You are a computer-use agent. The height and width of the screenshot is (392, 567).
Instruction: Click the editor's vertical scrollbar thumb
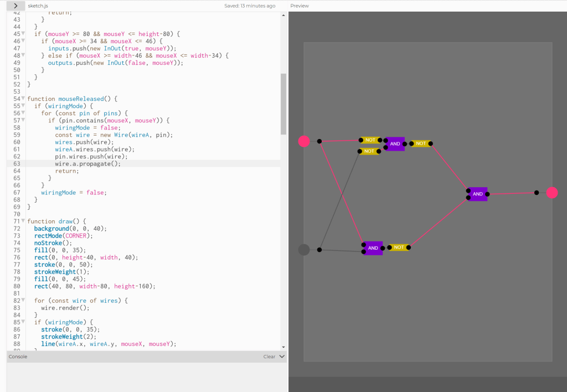pyautogui.click(x=283, y=104)
